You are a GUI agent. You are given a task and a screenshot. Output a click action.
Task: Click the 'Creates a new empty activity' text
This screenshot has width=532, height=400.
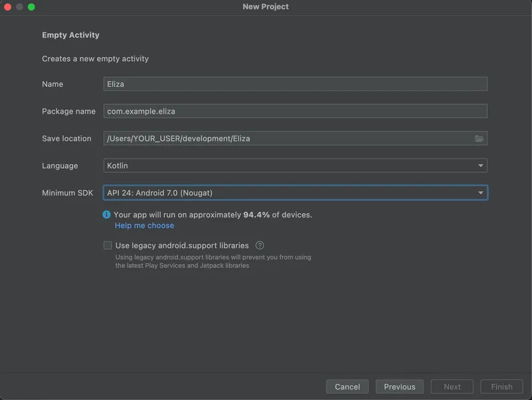click(x=95, y=58)
